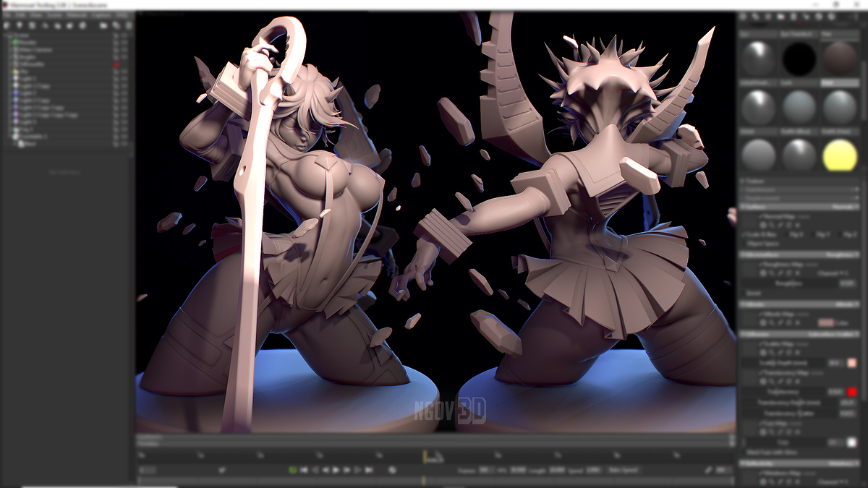Screen dimensions: 868x488
Task: Open the Capture menu
Action: pos(101,14)
